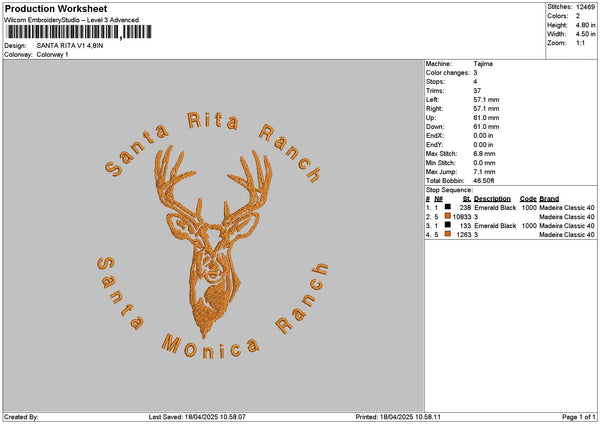Screen dimensions: 600x424
Task: Click code "1000" in stop row 1
Action: pyautogui.click(x=529, y=208)
